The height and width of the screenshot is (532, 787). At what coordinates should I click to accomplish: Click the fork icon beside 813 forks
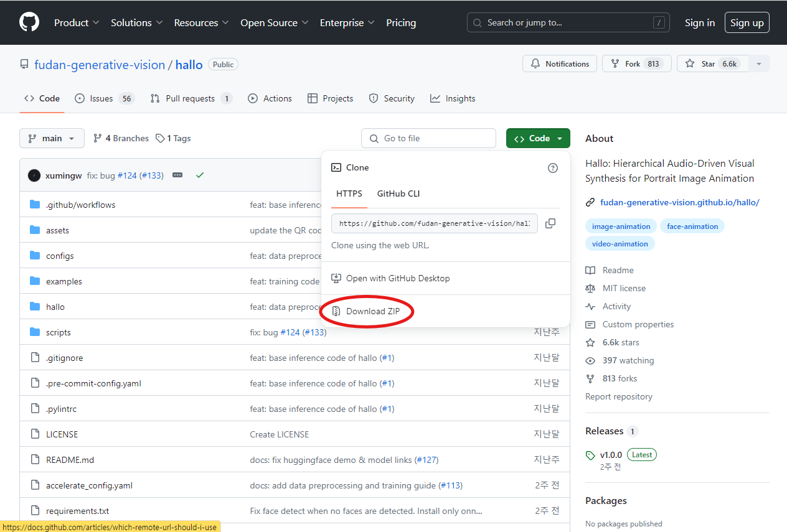pos(590,379)
